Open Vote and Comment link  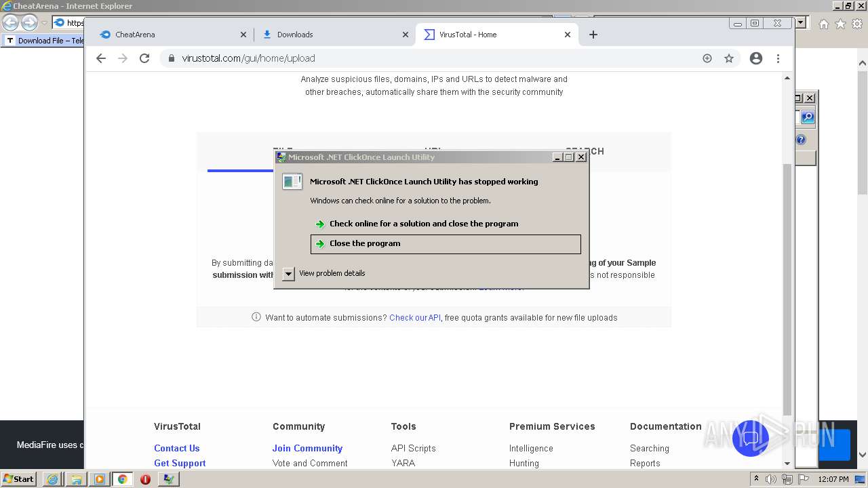[x=310, y=463]
